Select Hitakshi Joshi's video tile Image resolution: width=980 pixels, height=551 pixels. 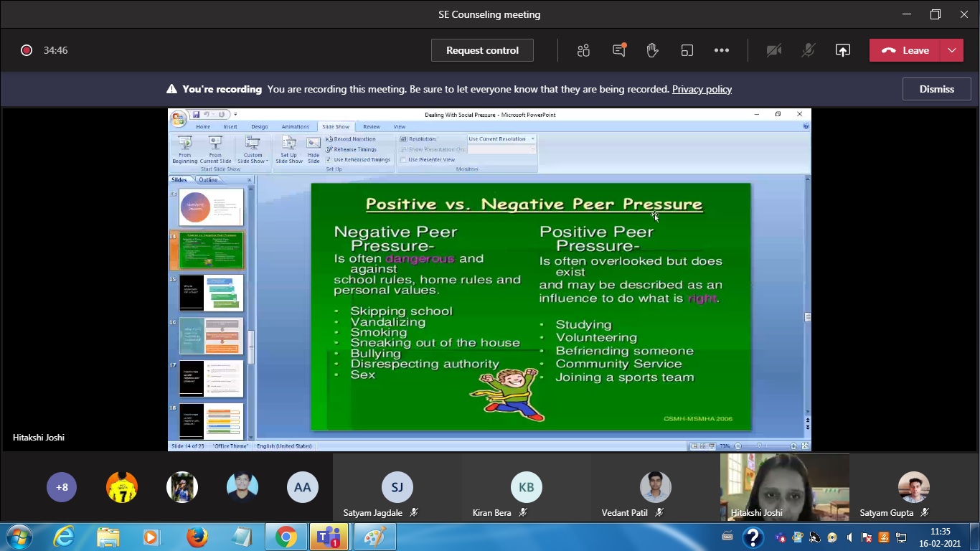(x=784, y=486)
